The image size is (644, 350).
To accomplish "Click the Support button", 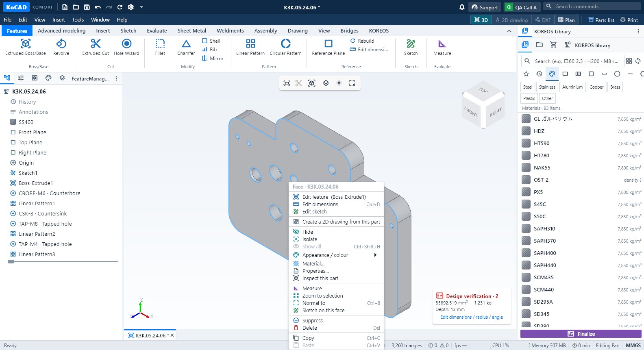I will click(x=485, y=7).
